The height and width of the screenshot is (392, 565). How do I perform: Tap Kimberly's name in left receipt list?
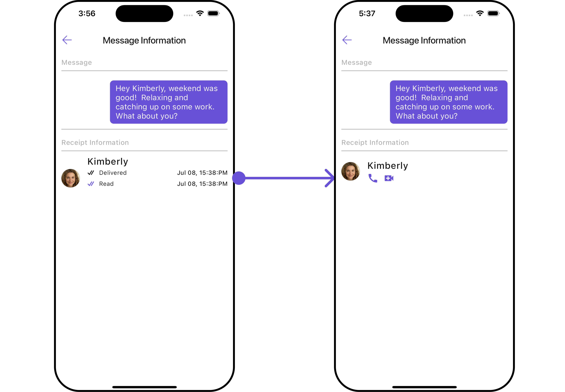pos(108,162)
